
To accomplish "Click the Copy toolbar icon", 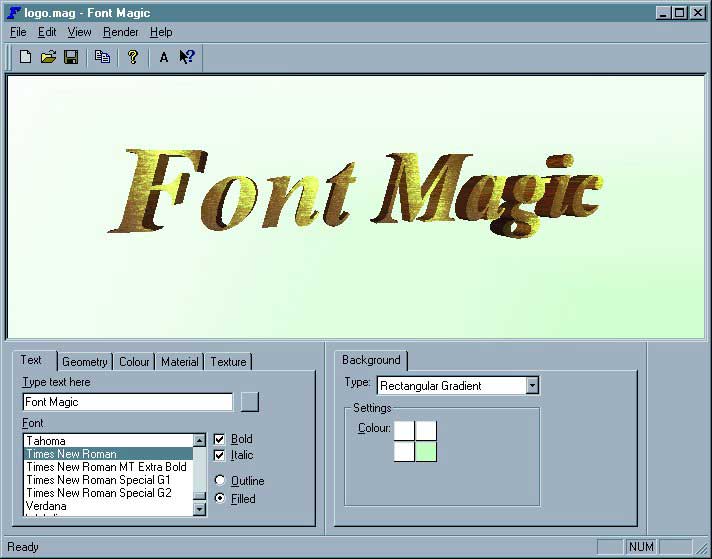I will point(102,57).
